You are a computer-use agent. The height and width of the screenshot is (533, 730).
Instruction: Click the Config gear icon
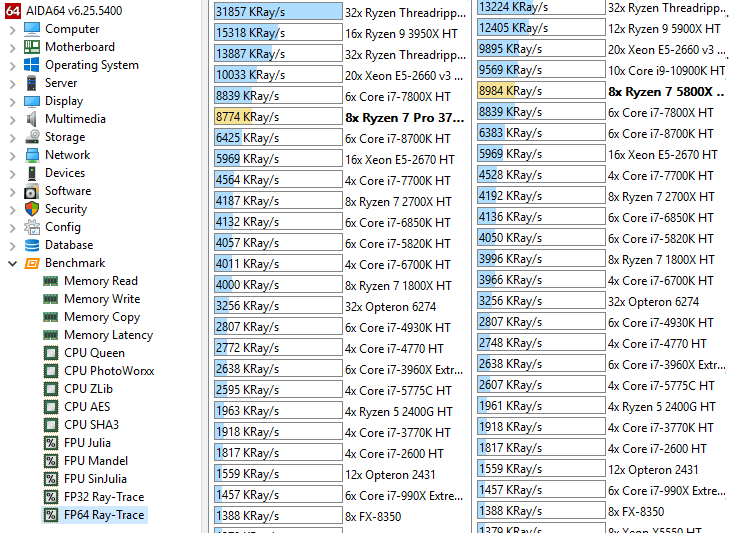coord(32,227)
